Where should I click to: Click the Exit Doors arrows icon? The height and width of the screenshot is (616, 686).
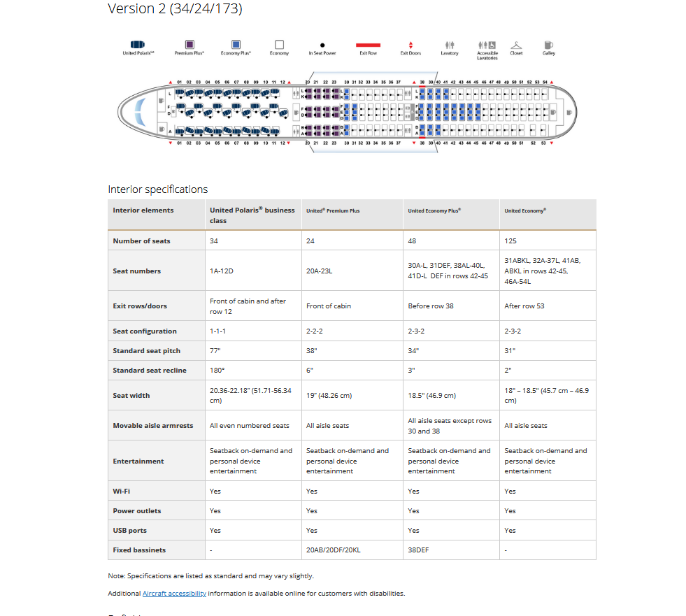(x=410, y=45)
